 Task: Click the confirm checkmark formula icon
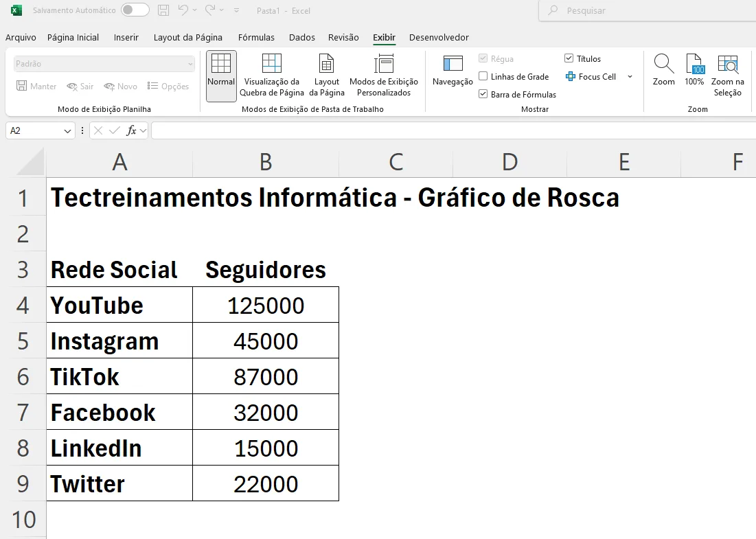114,130
